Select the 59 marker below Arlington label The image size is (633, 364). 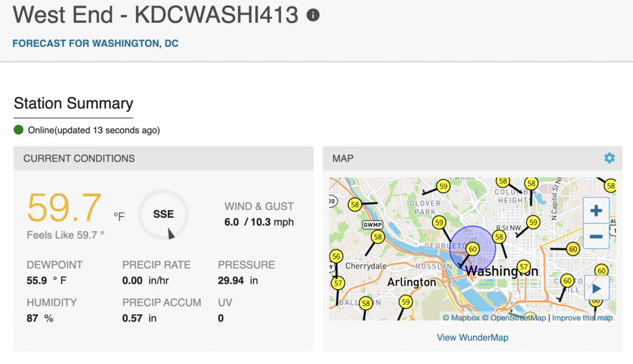(x=405, y=301)
